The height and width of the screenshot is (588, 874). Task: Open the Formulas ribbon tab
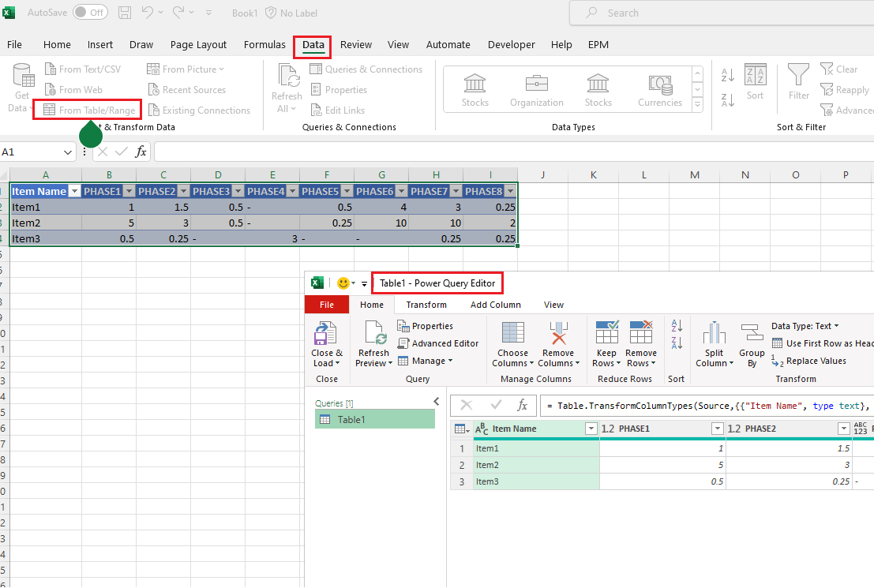[x=264, y=44]
